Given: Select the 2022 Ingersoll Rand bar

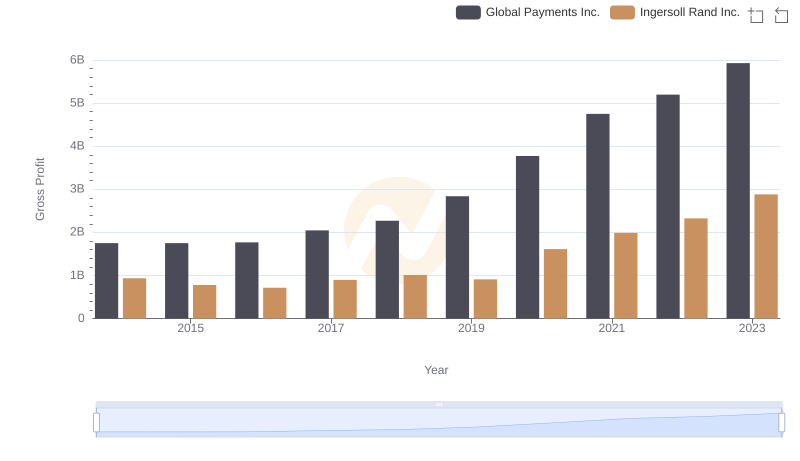Looking at the screenshot, I should 696,268.
